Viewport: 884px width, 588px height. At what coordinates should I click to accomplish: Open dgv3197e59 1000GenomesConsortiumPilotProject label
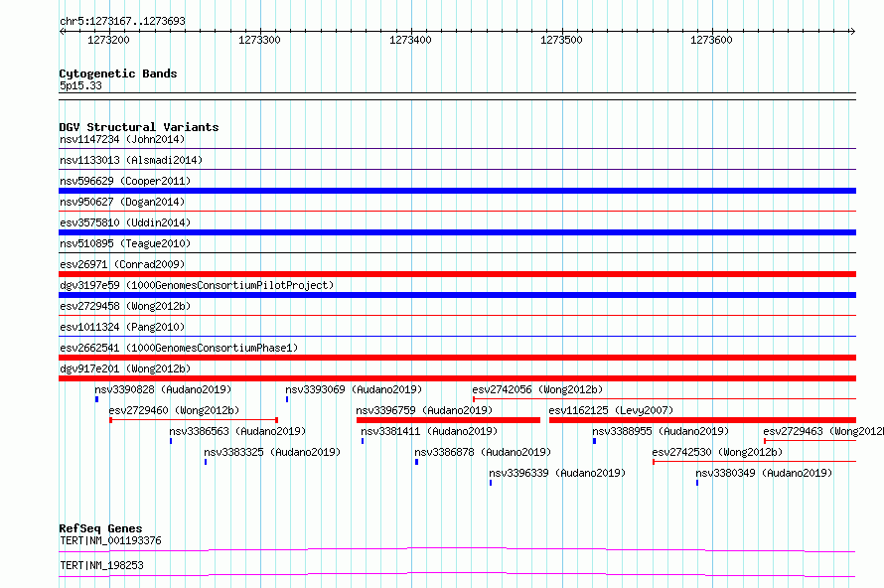point(197,285)
